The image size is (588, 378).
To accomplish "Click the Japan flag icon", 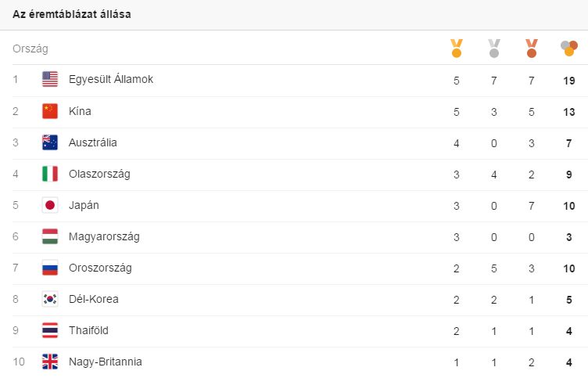I will [50, 205].
